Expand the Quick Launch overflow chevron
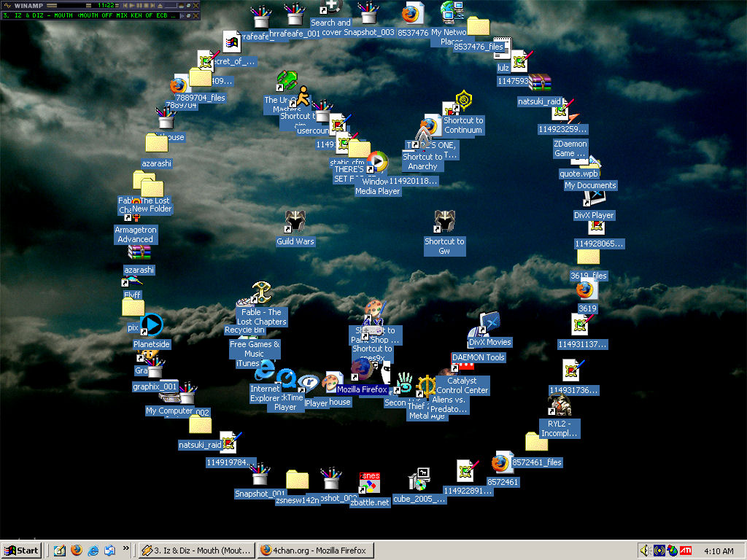This screenshot has width=747, height=560. [x=125, y=548]
